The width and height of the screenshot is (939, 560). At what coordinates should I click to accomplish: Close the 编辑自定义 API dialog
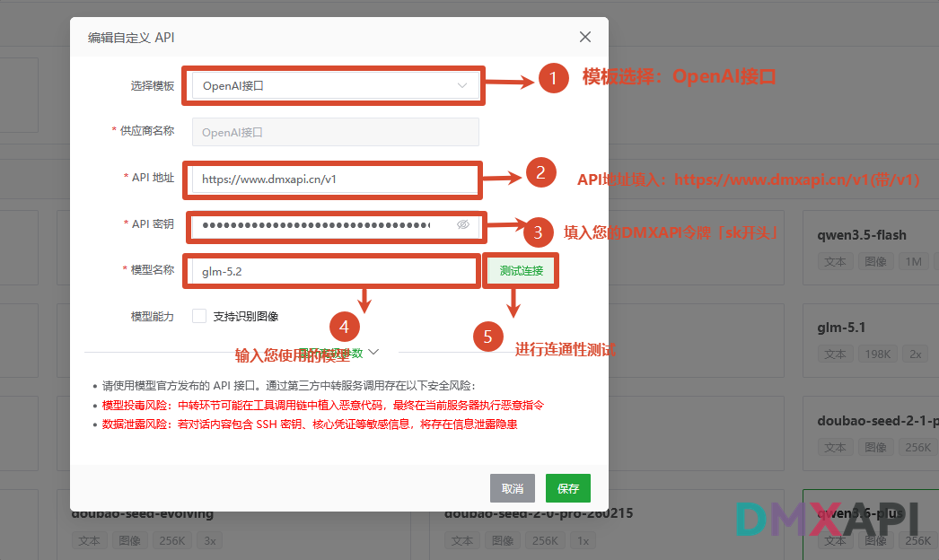(585, 37)
